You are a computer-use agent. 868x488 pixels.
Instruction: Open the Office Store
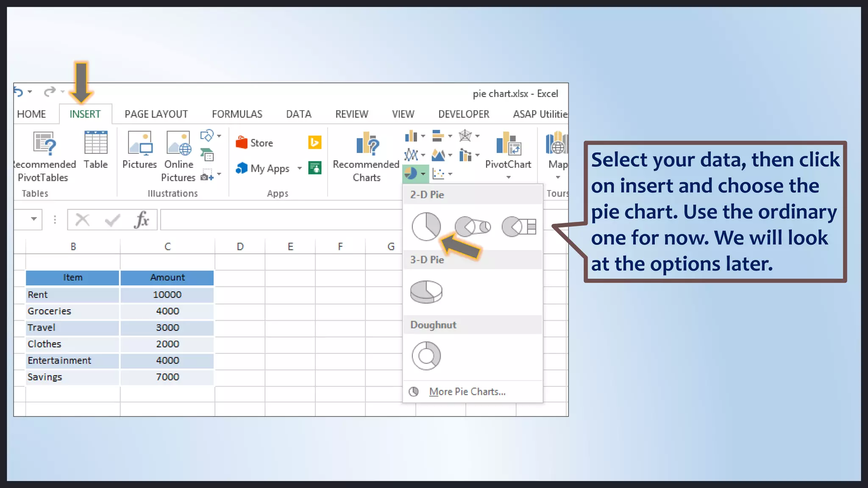click(x=255, y=143)
